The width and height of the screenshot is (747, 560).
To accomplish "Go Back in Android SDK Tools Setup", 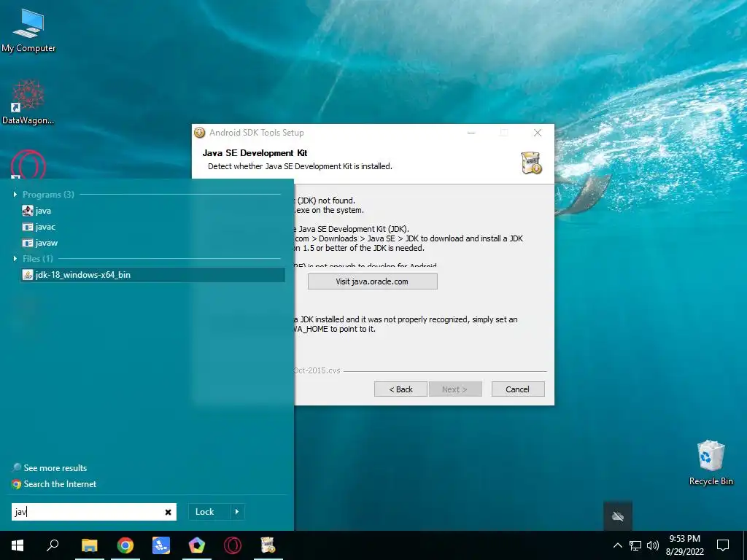I will 400,389.
